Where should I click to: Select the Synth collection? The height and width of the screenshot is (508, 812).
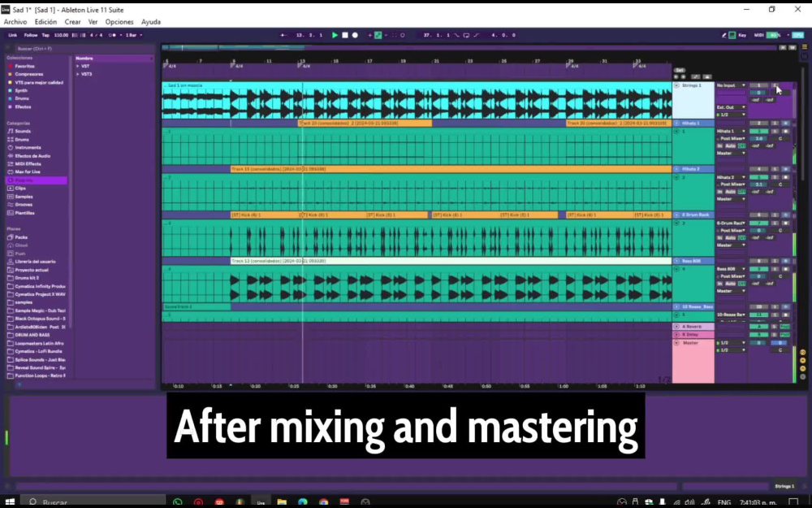click(x=21, y=91)
